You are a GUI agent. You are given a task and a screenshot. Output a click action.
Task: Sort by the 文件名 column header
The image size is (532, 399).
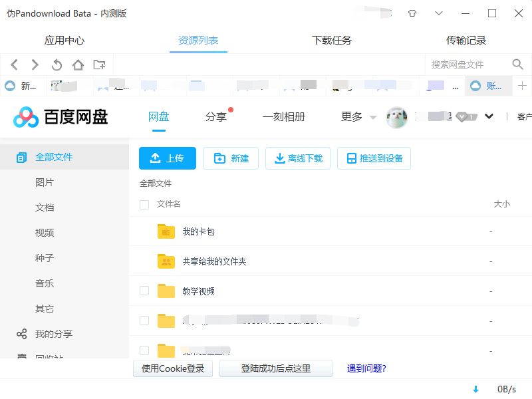tap(169, 204)
